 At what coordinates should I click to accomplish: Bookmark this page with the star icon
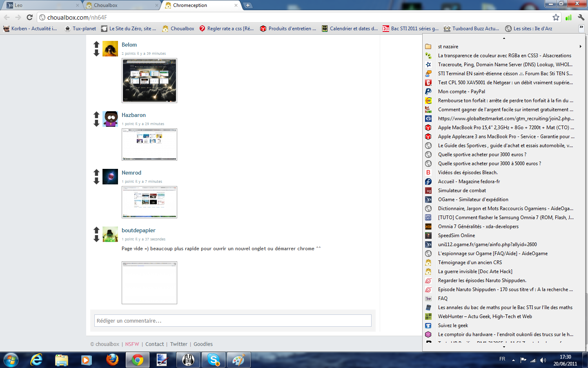[556, 17]
